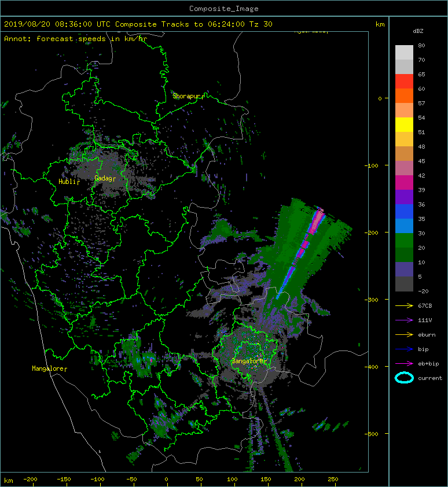Click the km label in bottom left
This screenshot has height=487, width=448.
click(9, 481)
